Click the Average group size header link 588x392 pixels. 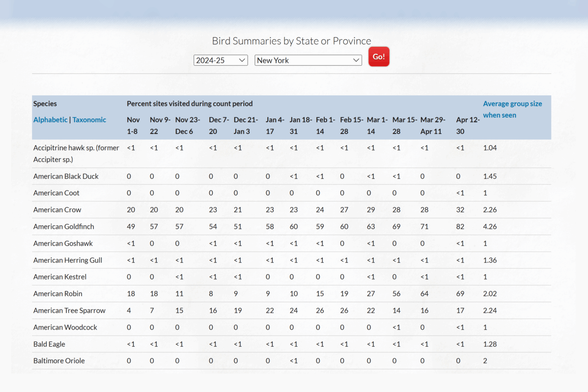(512, 109)
